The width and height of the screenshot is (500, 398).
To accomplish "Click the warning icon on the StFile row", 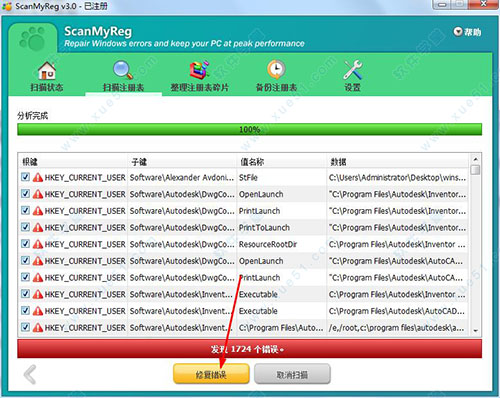I will click(38, 177).
